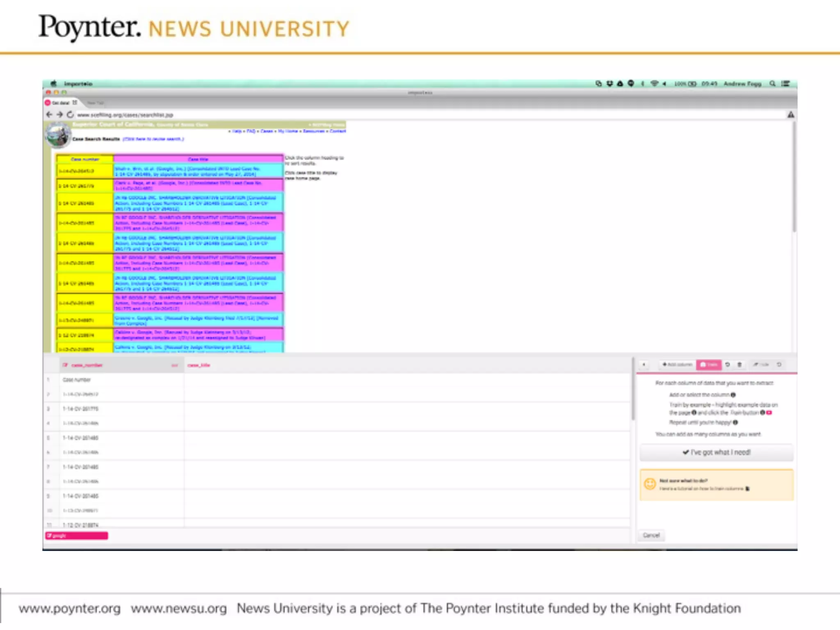Open the options menu on the case_number column
840x630 pixels.
(x=175, y=365)
